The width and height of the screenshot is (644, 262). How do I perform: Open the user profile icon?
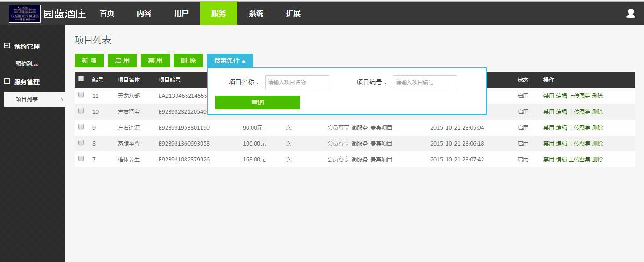click(630, 14)
